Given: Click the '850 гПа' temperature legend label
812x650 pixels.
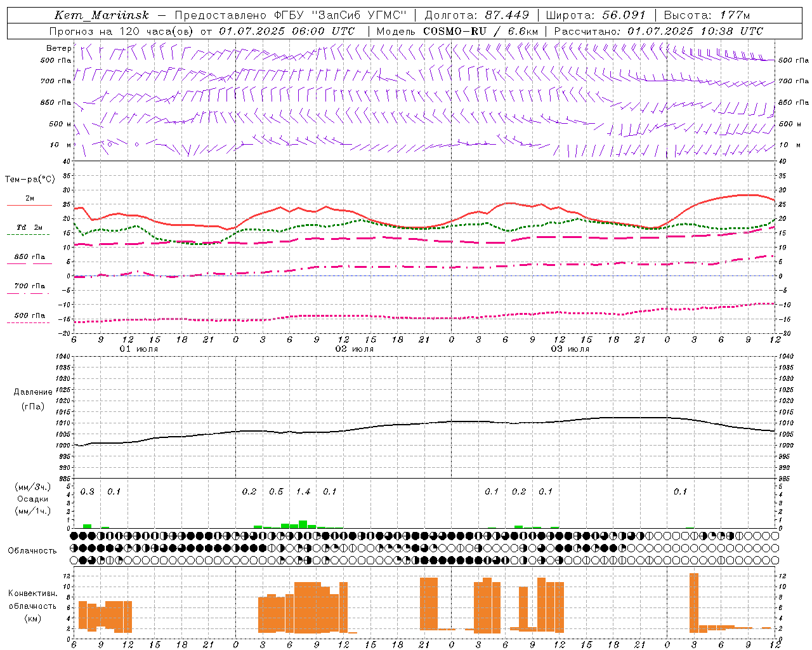Looking at the screenshot, I should (x=30, y=257).
